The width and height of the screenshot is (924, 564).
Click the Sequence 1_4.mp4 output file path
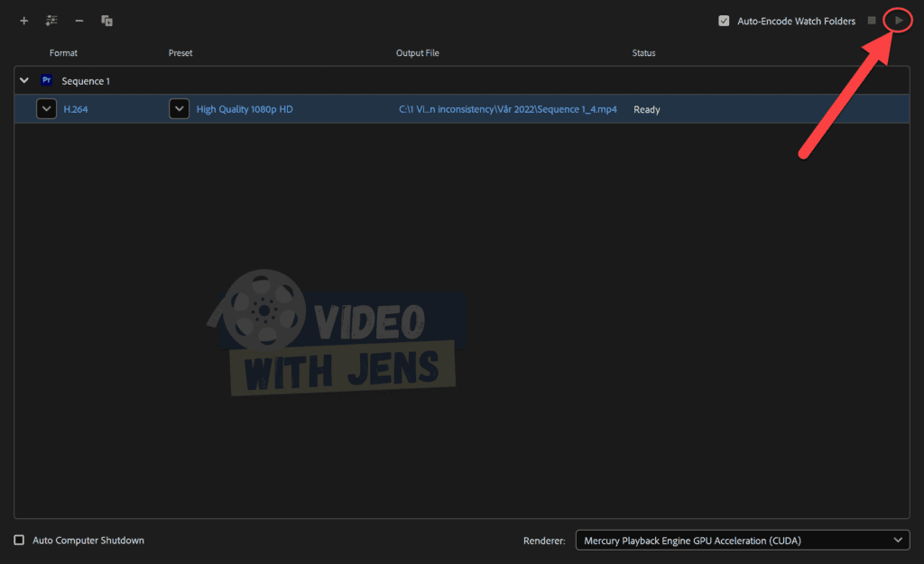coord(508,109)
